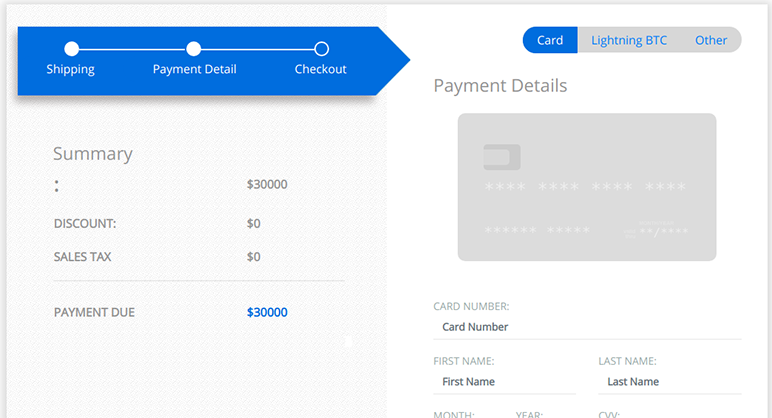
Task: Click the Checkout step label
Action: tap(321, 69)
